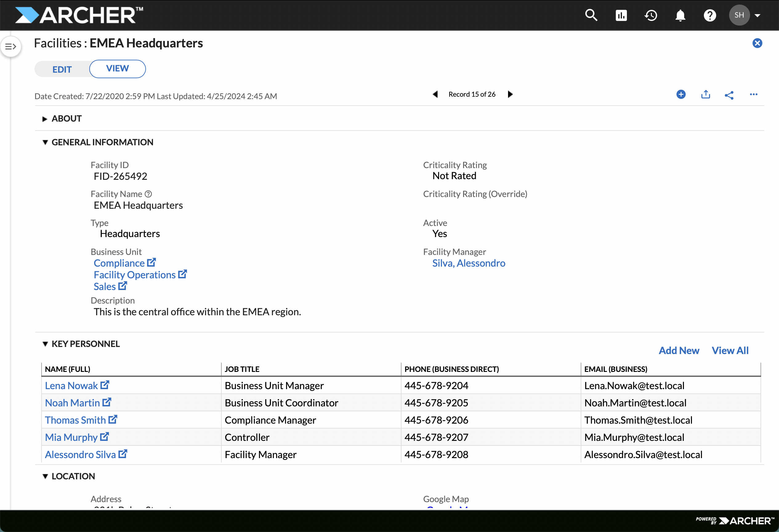Open the recent history clock icon
The image size is (779, 532).
[651, 15]
